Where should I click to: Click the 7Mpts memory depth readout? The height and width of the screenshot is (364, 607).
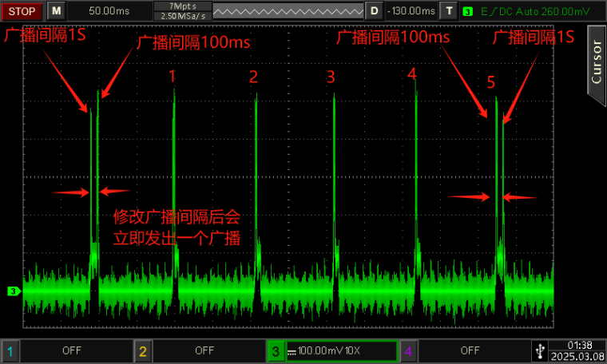click(180, 6)
